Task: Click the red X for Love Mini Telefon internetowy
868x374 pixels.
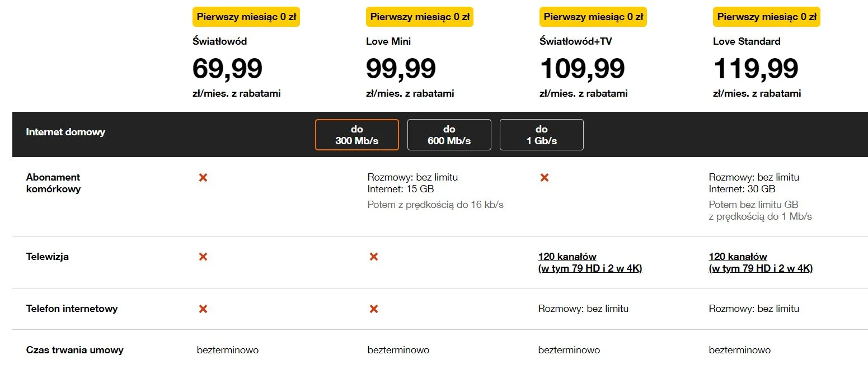Action: (374, 309)
